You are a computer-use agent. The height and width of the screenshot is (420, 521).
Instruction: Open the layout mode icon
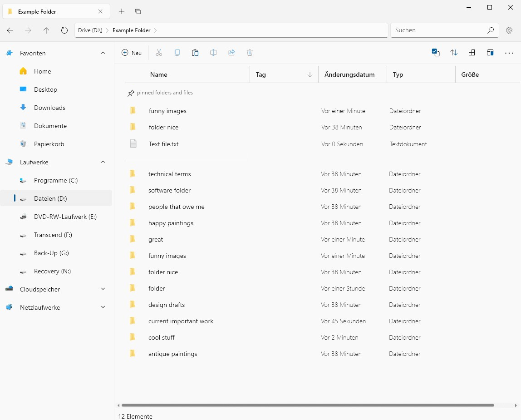472,53
